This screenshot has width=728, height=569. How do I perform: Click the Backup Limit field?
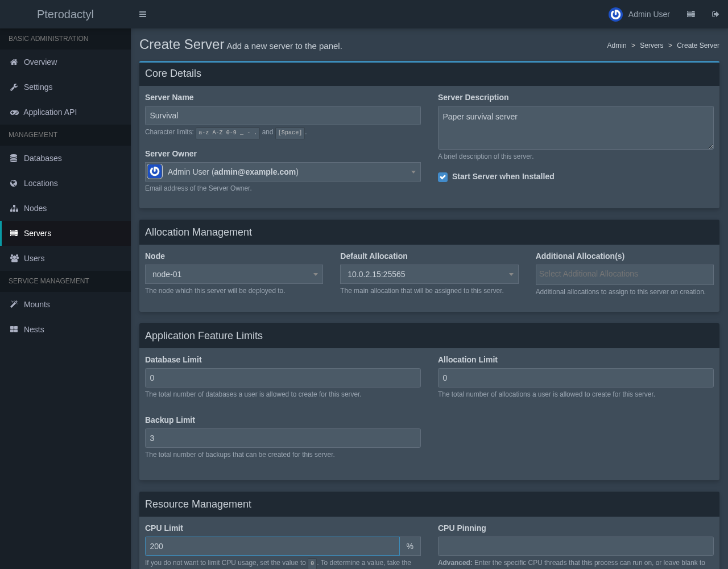(283, 438)
